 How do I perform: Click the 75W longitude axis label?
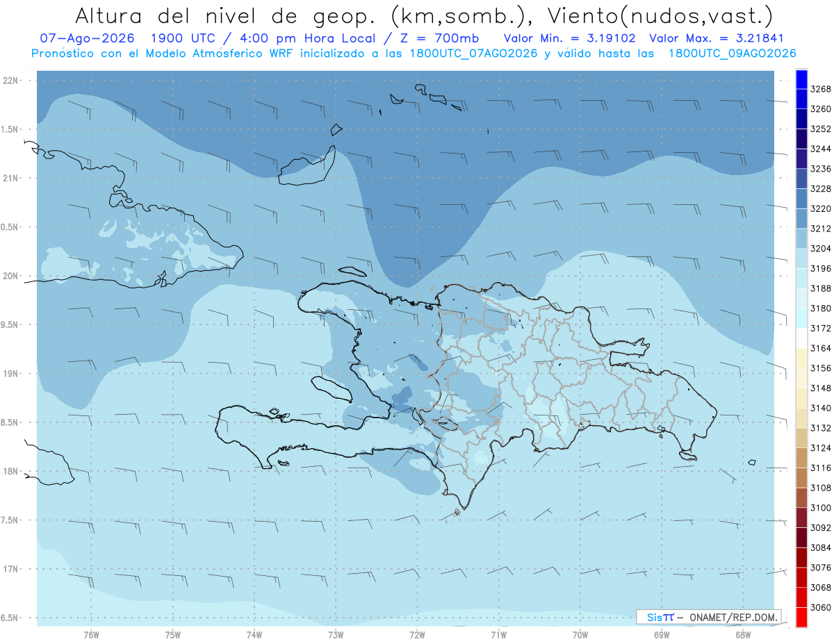(173, 636)
